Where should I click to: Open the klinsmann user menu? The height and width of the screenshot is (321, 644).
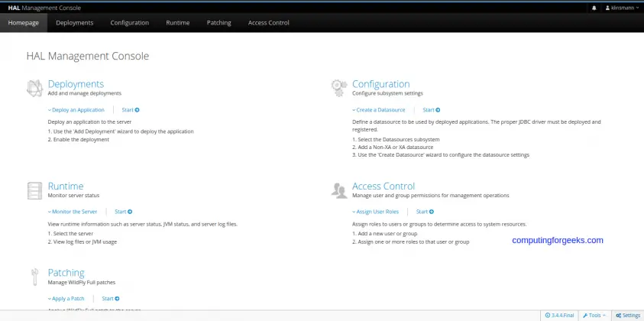point(622,8)
